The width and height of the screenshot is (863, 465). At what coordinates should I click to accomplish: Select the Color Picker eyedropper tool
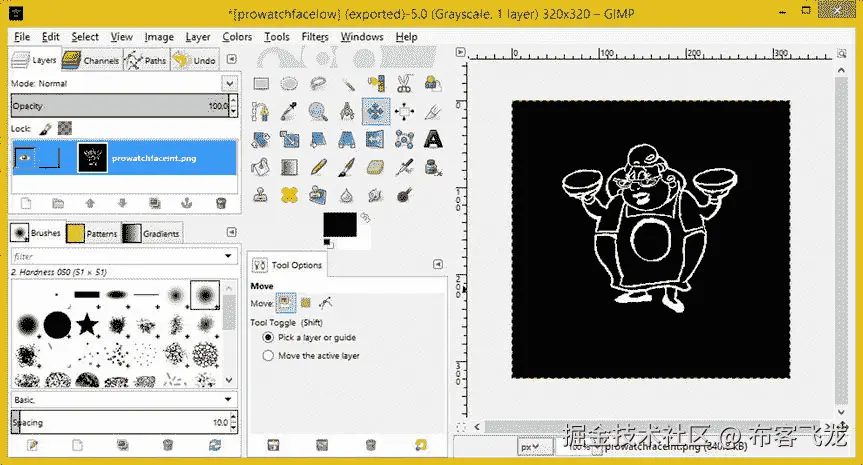[289, 112]
